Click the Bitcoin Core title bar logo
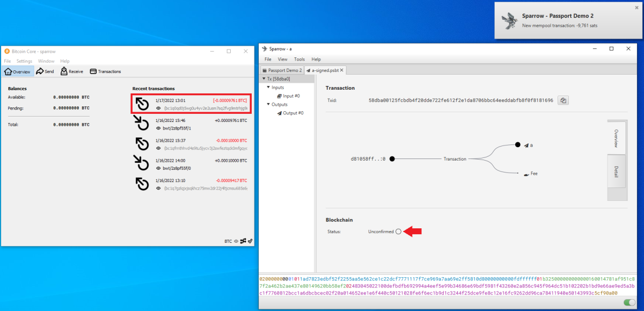Screen dimensions: 644x311 [7, 51]
